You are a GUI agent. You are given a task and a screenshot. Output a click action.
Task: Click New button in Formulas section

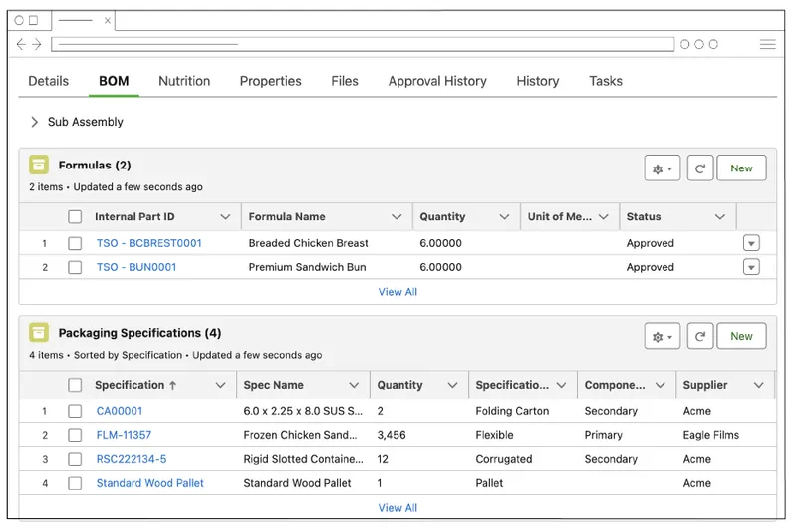[x=741, y=169]
